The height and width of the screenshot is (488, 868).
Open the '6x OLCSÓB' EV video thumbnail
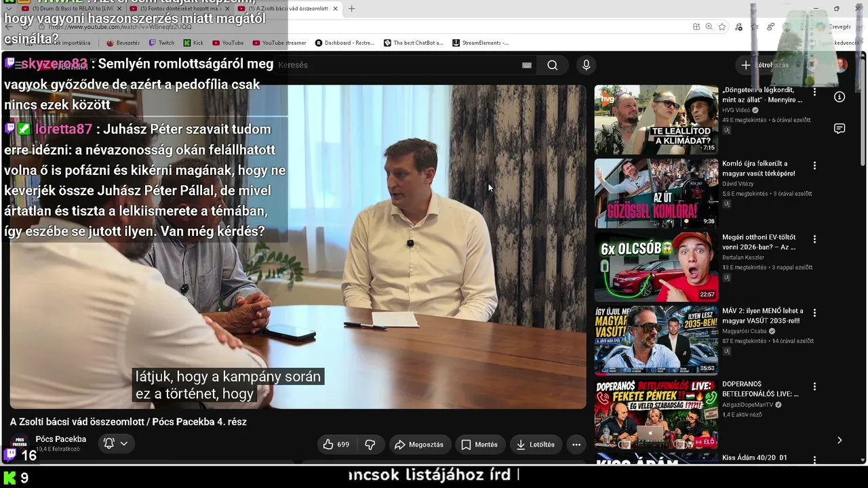pos(656,268)
